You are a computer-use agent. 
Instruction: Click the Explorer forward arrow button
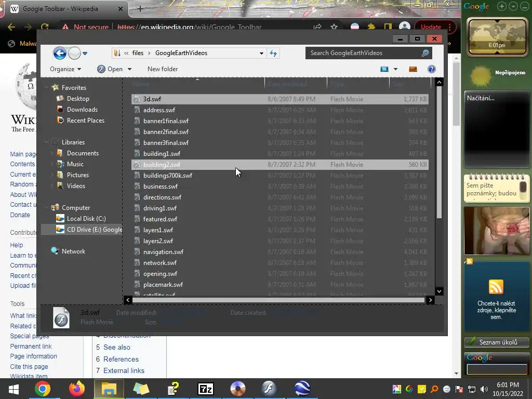[74, 54]
